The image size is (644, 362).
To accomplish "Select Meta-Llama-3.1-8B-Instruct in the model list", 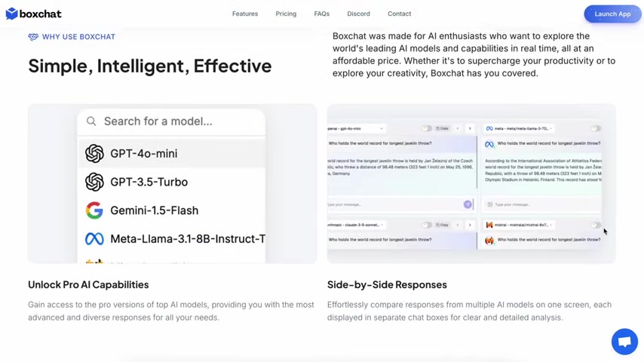I will tap(171, 239).
